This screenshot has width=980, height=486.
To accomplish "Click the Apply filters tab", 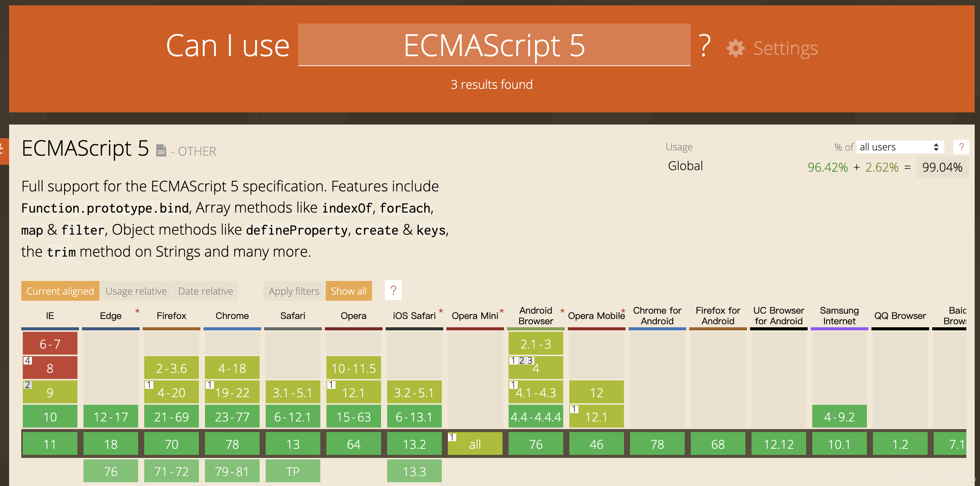I will (294, 291).
